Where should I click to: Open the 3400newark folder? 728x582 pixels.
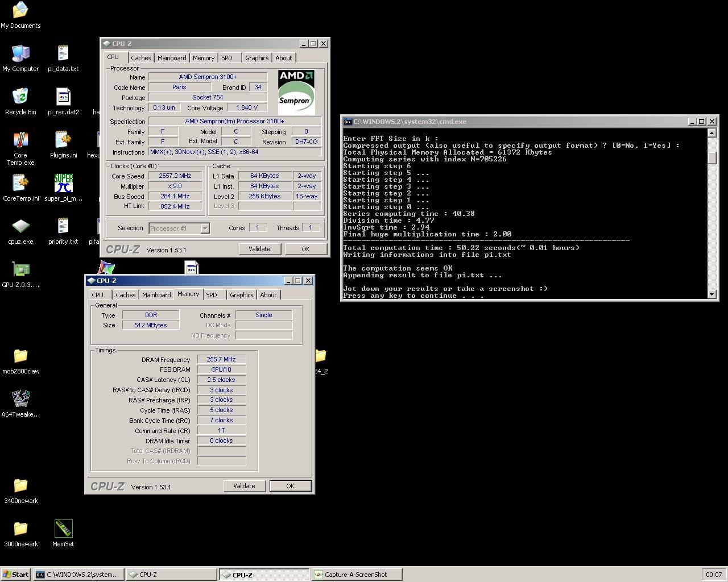pos(20,490)
